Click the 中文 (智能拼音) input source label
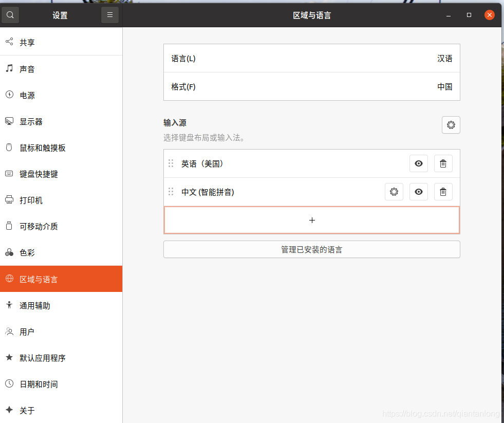This screenshot has width=504, height=423. (208, 192)
